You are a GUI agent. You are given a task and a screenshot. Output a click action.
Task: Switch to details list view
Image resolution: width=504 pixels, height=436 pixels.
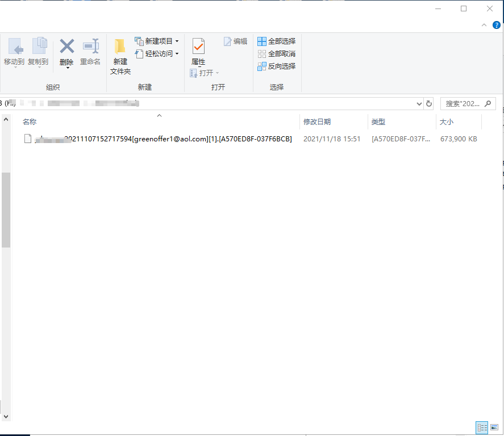(x=482, y=427)
